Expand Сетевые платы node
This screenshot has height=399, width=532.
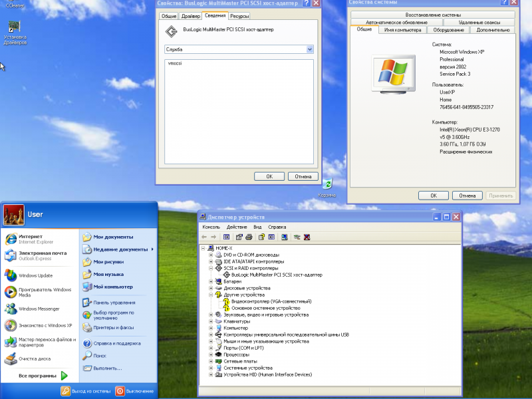click(211, 361)
